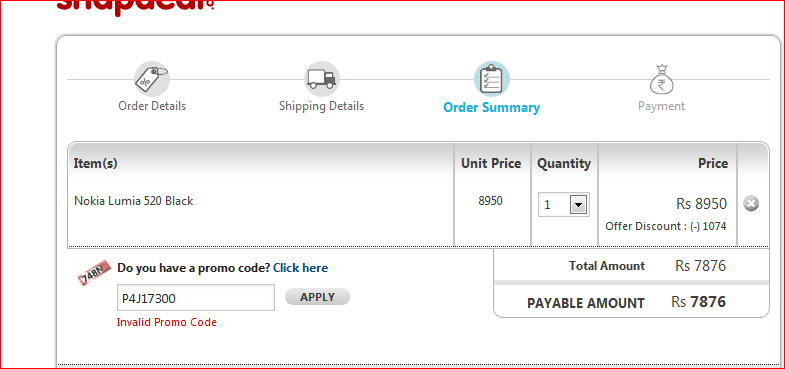Click the Snapdeal logo
This screenshot has width=785, height=369.
(136, 7)
